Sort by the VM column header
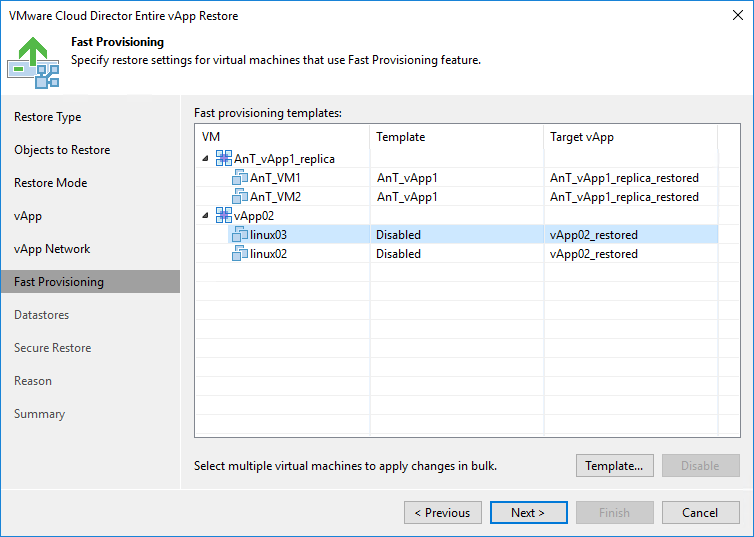Viewport: 754px width, 537px height. tap(283, 137)
